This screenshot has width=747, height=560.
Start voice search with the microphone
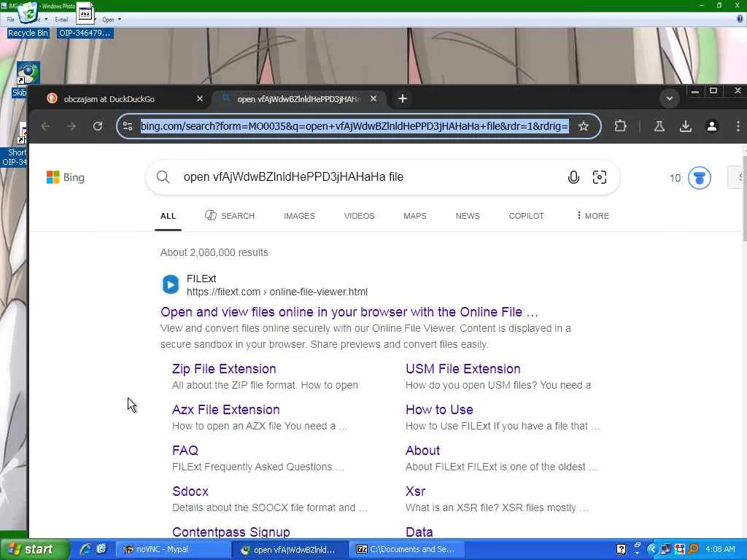point(573,177)
